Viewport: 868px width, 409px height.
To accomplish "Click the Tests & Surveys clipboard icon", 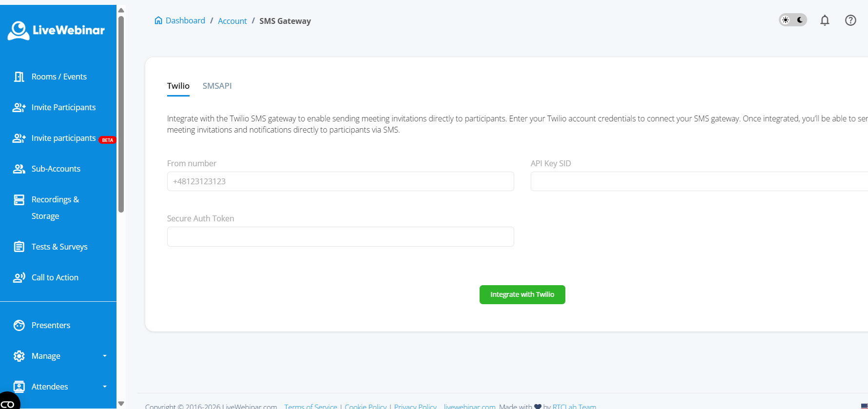I will click(19, 247).
